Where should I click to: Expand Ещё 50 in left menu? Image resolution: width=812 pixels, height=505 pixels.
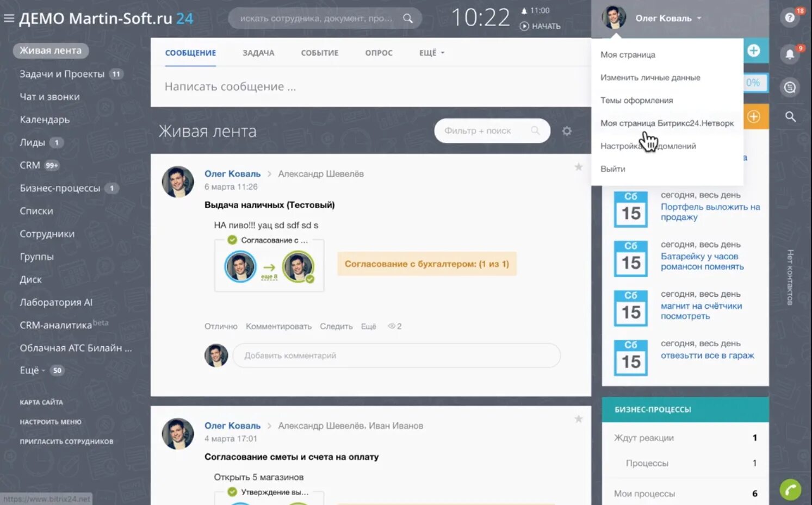[41, 370]
